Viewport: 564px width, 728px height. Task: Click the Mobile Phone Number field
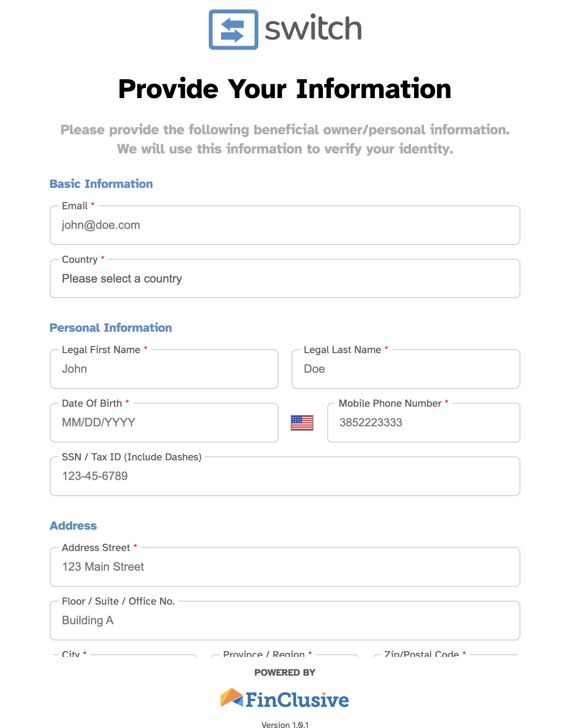pos(424,422)
